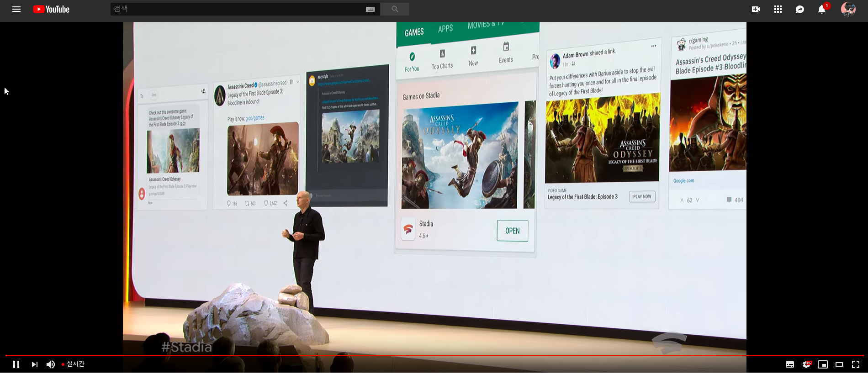This screenshot has width=868, height=374.
Task: Switch to theater mode
Action: [839, 364]
